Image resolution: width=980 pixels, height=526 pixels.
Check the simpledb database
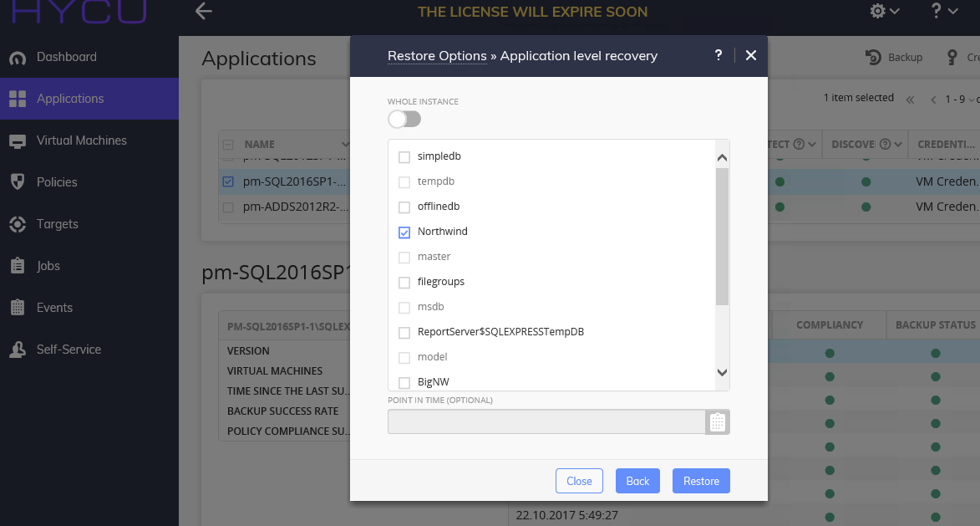pos(403,156)
